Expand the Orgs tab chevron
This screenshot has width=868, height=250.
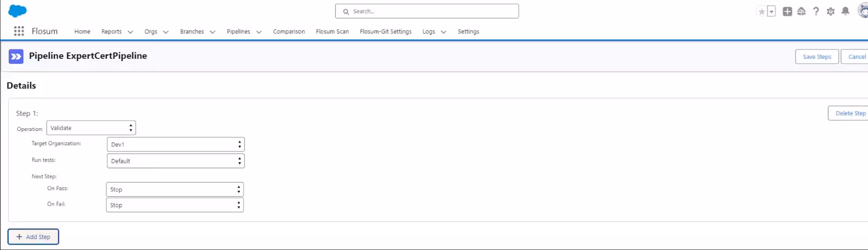coord(165,32)
